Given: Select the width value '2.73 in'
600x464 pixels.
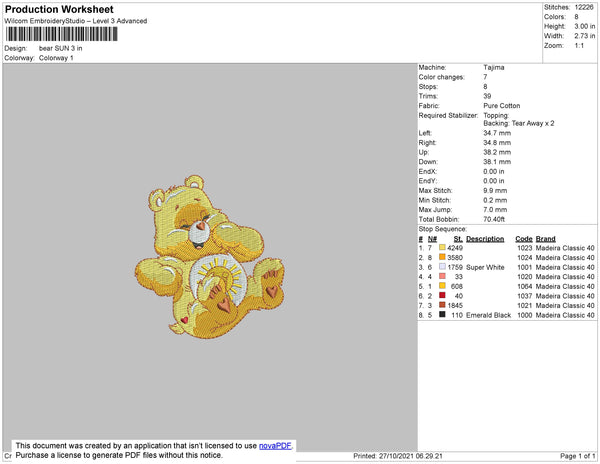Looking at the screenshot, I should click(585, 36).
